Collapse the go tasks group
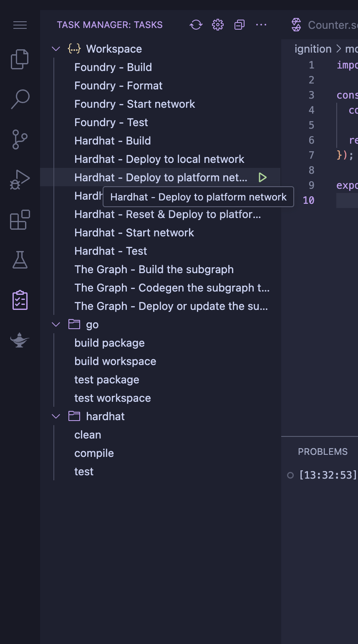This screenshot has width=358, height=644. 55,324
